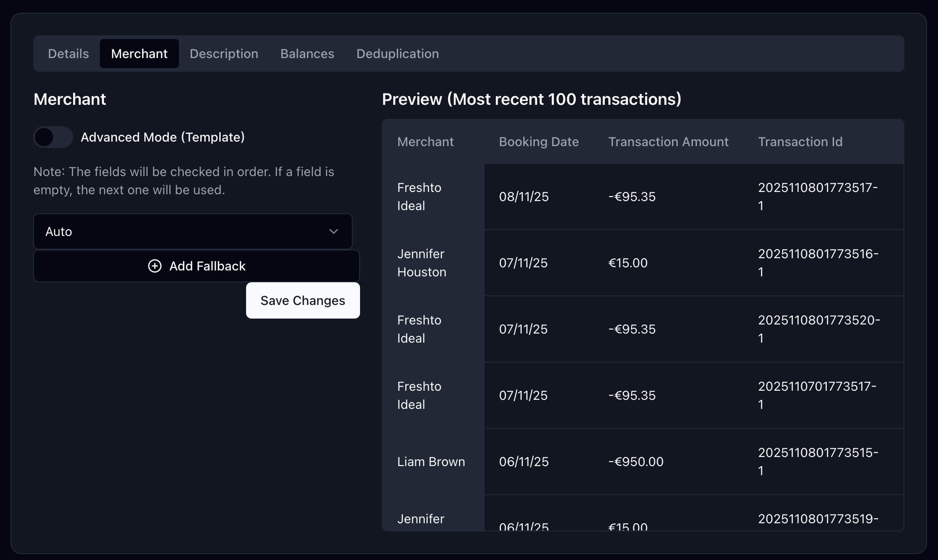This screenshot has width=938, height=560.
Task: Switch to the Details tab
Action: [x=68, y=54]
